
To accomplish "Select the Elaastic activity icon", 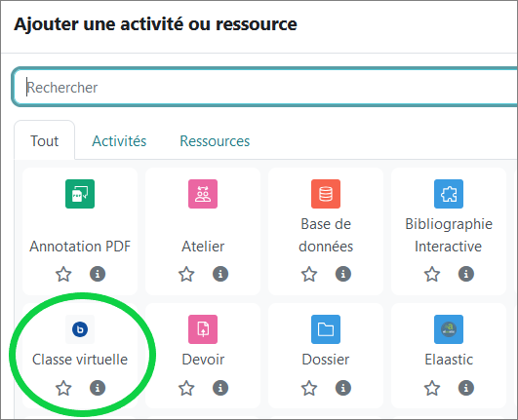I will (x=449, y=329).
